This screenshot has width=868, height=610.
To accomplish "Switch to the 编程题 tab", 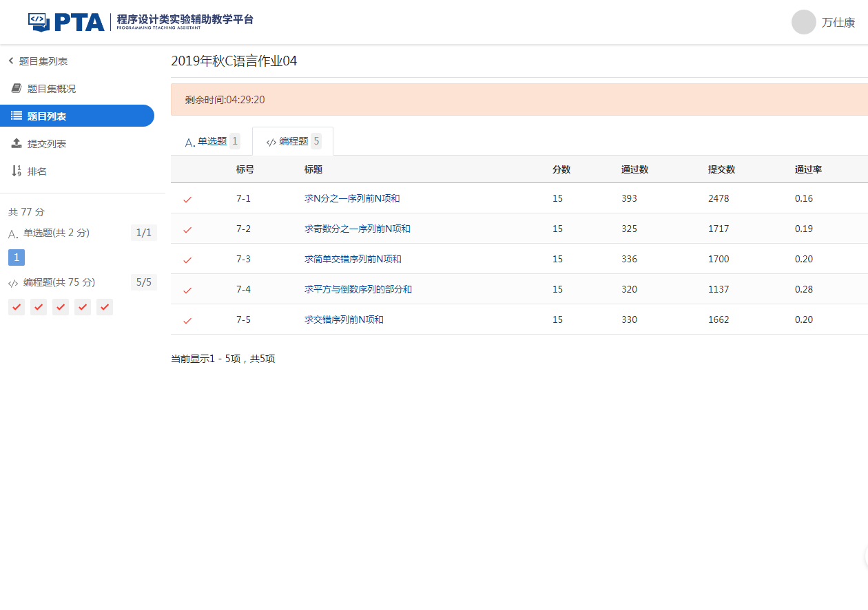I will (293, 141).
